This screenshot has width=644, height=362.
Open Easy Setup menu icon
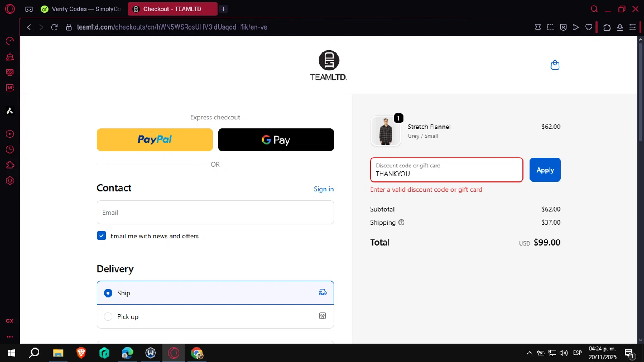[x=633, y=27]
